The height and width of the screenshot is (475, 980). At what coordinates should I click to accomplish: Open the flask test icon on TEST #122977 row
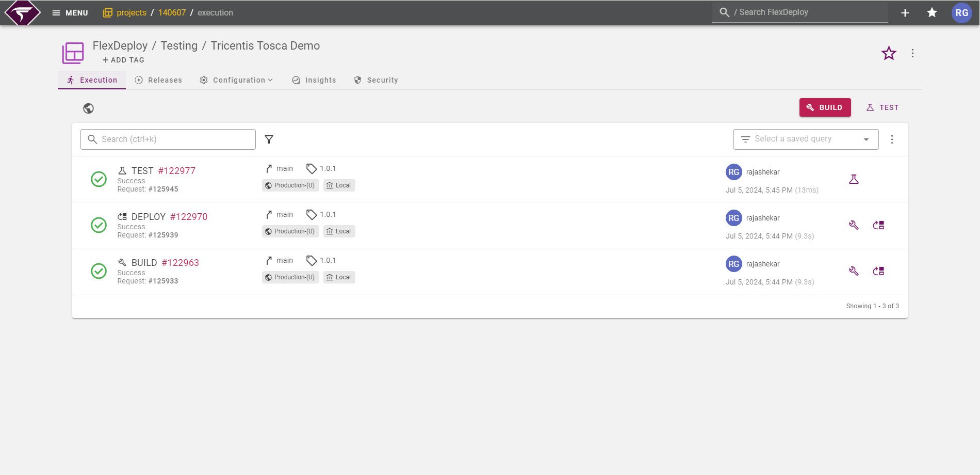click(854, 179)
